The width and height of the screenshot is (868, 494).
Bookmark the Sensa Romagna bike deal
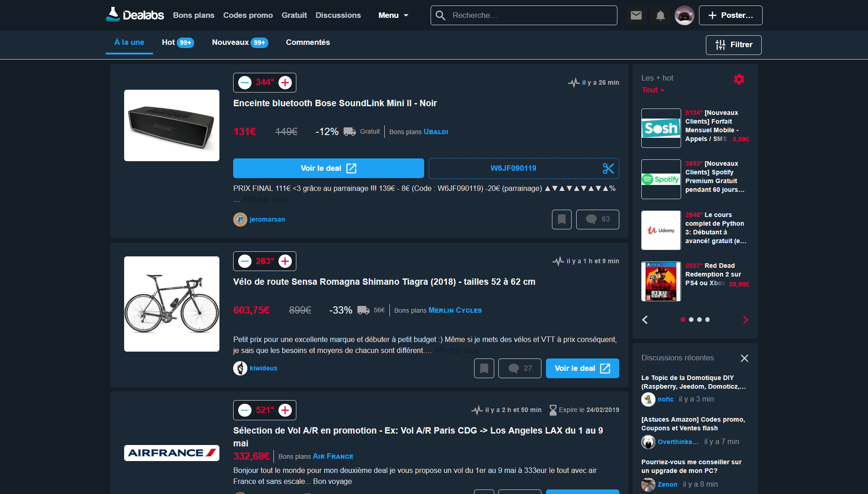[484, 368]
